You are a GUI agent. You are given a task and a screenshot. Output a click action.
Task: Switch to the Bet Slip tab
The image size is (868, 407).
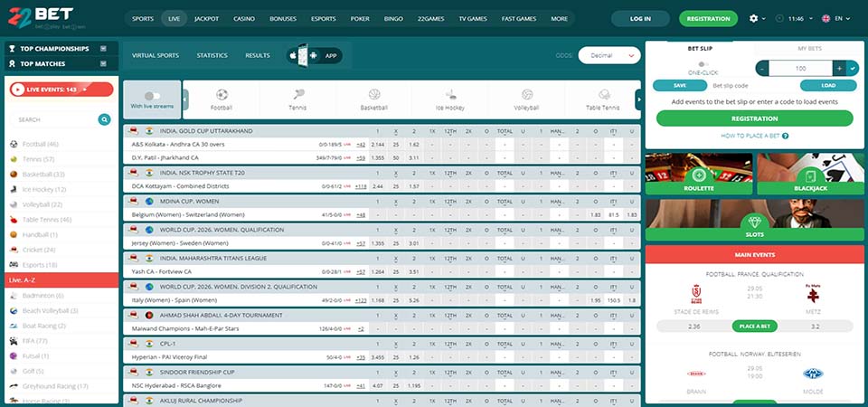point(700,49)
